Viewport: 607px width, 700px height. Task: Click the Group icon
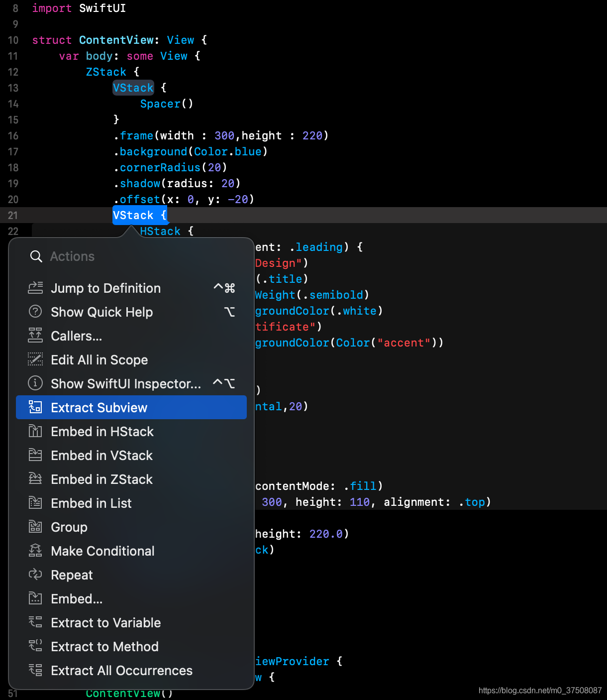(x=35, y=527)
